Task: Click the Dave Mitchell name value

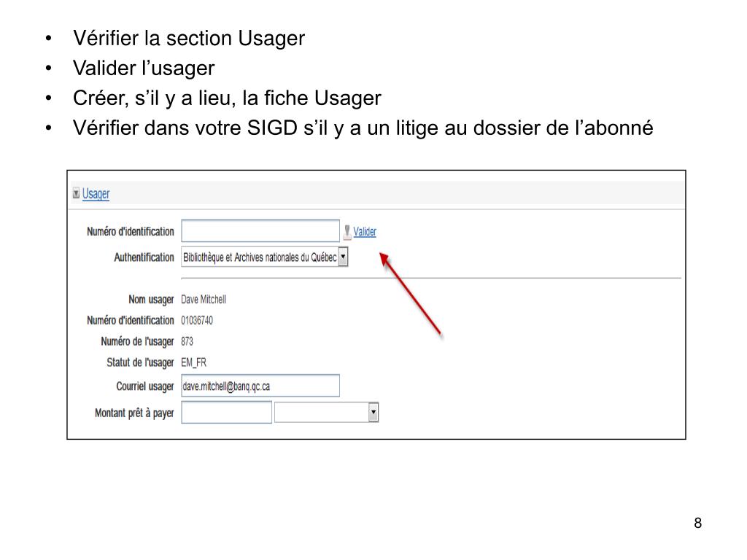Action: (x=204, y=300)
